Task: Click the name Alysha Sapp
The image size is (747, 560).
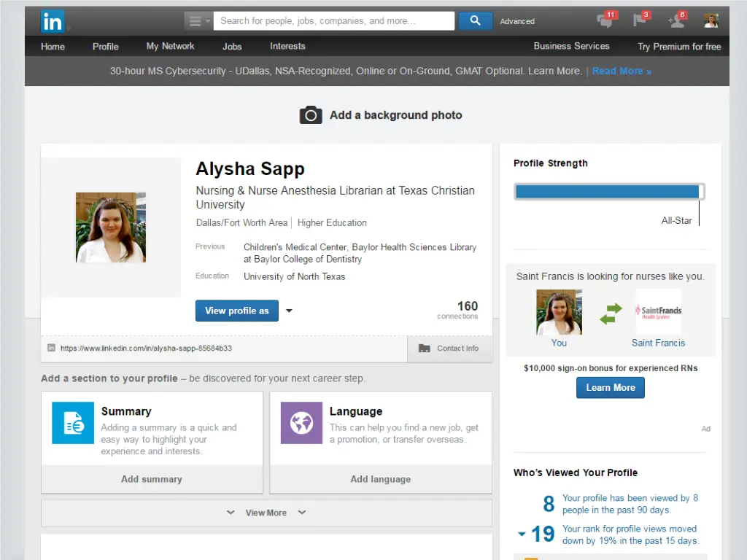Action: pyautogui.click(x=250, y=169)
